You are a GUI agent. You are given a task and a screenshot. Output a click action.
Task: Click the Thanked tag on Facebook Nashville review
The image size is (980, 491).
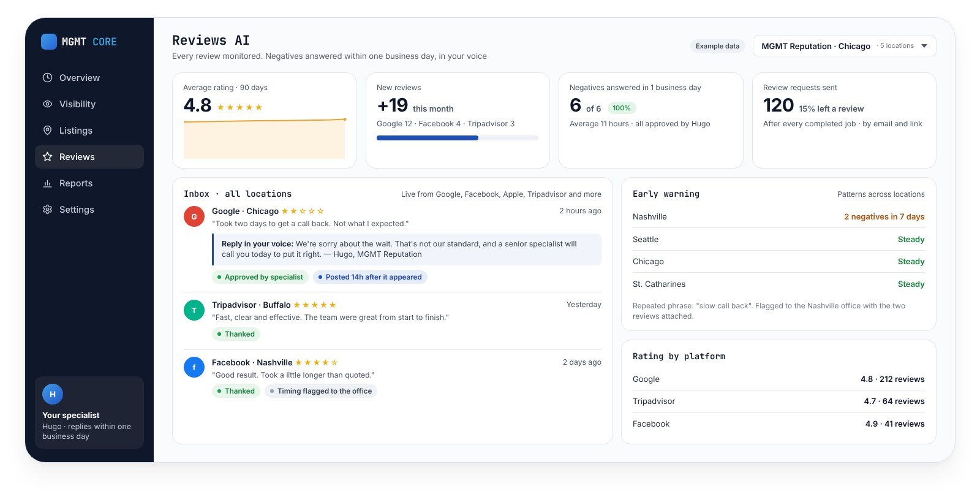coord(236,391)
